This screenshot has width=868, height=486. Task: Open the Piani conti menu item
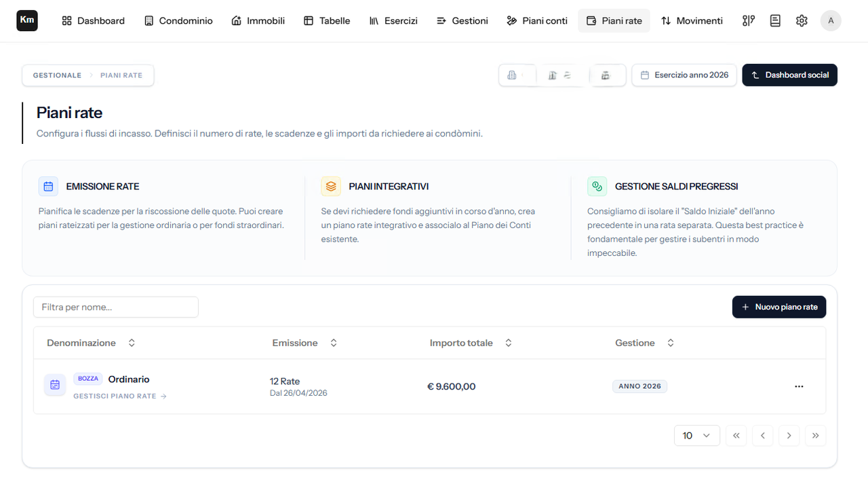(537, 21)
